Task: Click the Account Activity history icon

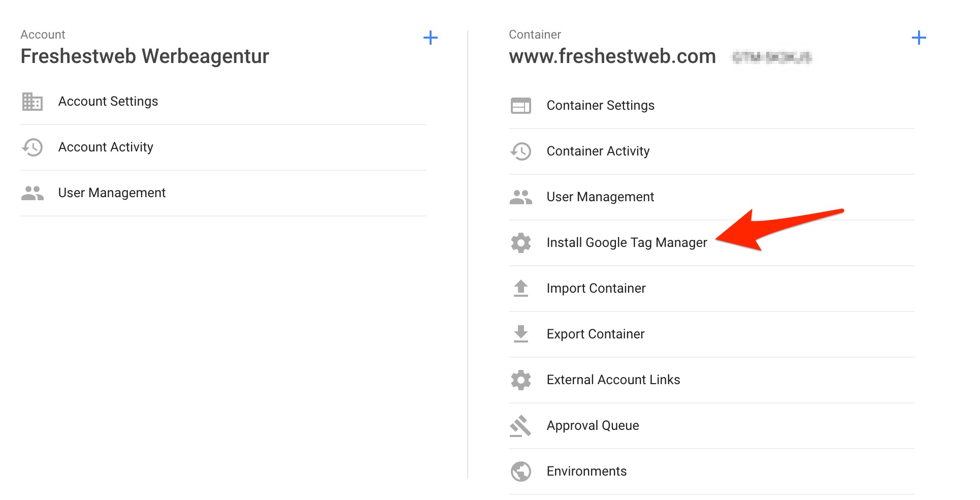Action: (x=32, y=147)
